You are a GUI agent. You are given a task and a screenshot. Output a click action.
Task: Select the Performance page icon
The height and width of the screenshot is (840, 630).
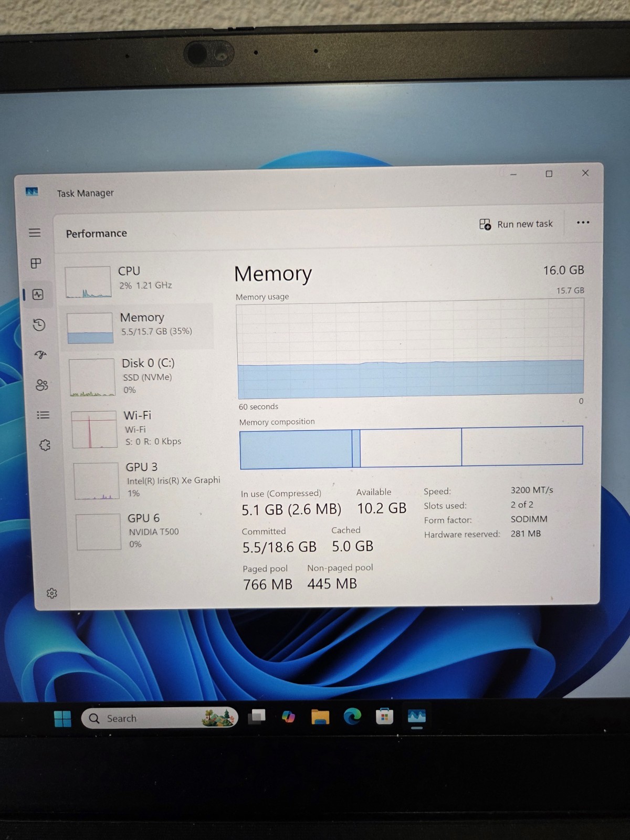click(x=38, y=295)
